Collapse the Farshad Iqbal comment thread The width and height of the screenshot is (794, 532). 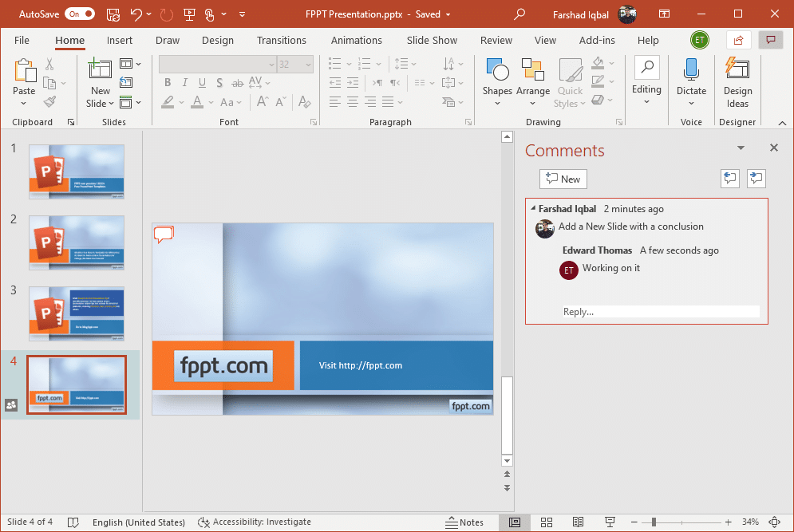click(x=533, y=209)
